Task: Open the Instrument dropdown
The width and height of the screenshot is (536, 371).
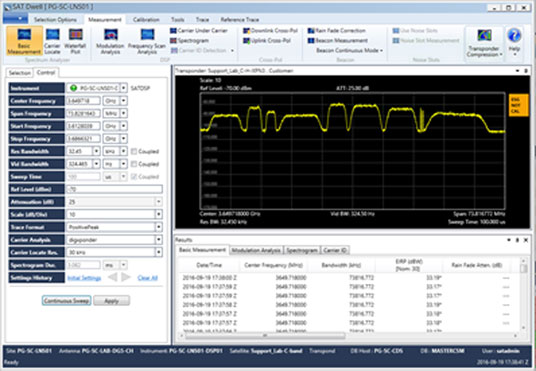Action: 123,88
